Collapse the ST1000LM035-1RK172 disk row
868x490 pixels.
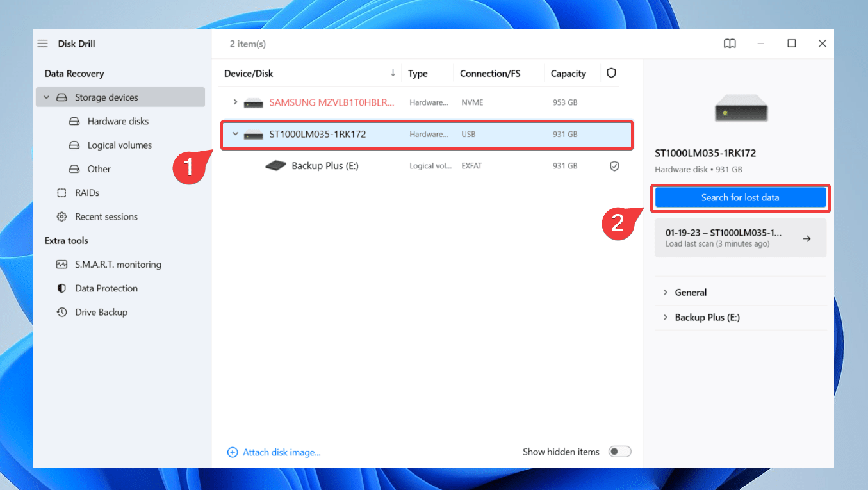tap(235, 134)
